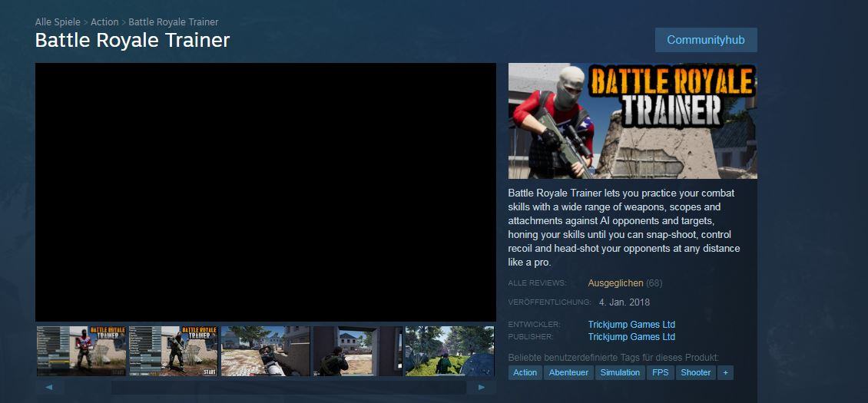Select third thumbnail with prone shooter

tap(265, 351)
